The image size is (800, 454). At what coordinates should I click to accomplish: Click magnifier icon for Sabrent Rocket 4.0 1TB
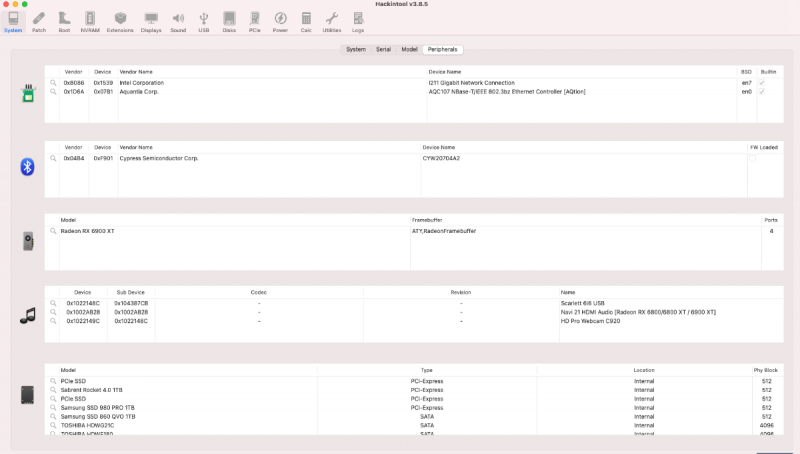[53, 390]
